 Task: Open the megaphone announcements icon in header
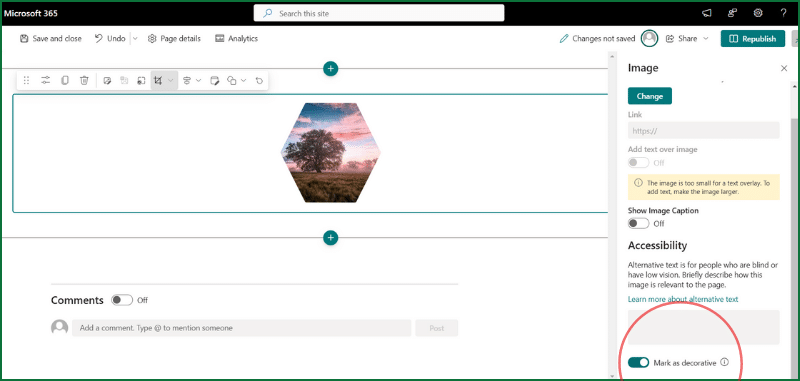[x=707, y=13]
